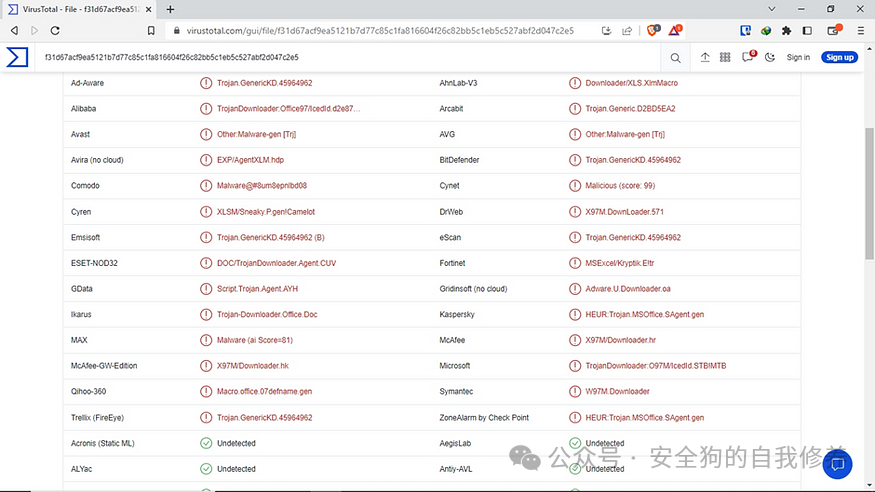The height and width of the screenshot is (492, 875).
Task: Click the install page icon in address bar
Action: coord(607,31)
